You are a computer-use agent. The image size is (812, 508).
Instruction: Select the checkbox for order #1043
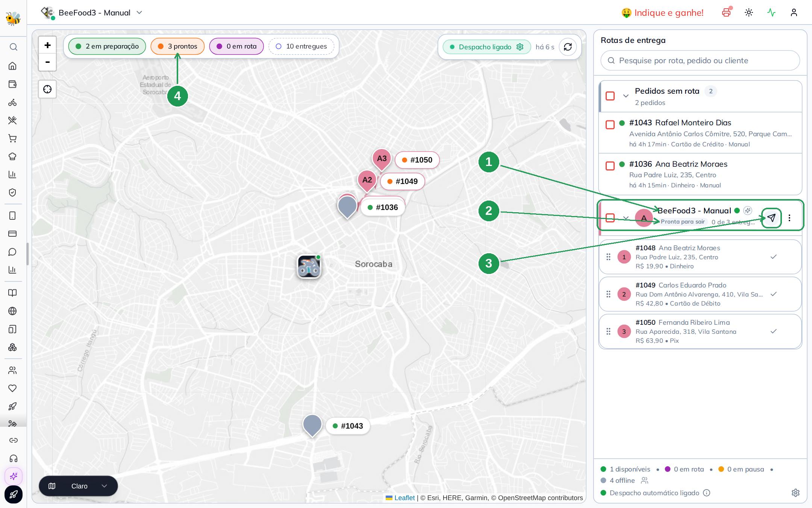(x=610, y=125)
